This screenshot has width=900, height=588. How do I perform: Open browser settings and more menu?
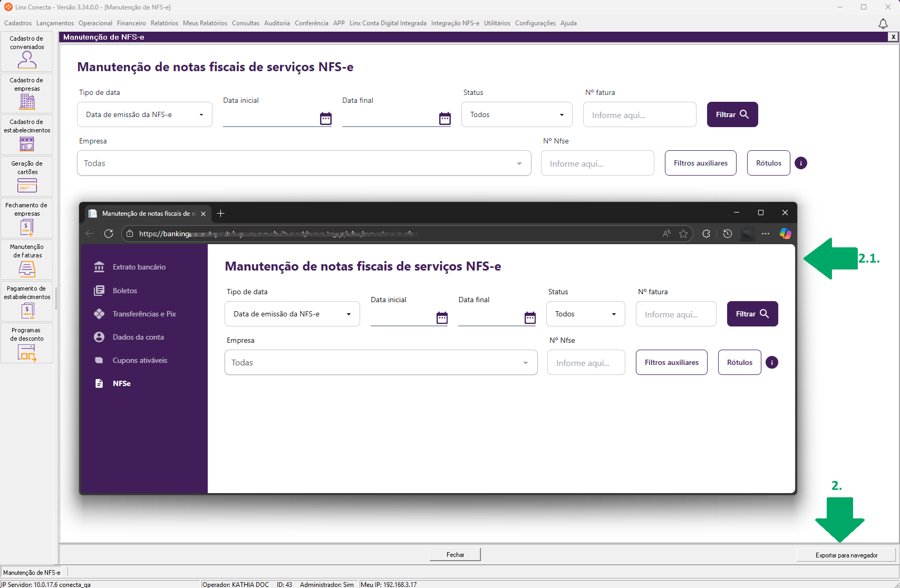pyautogui.click(x=766, y=234)
